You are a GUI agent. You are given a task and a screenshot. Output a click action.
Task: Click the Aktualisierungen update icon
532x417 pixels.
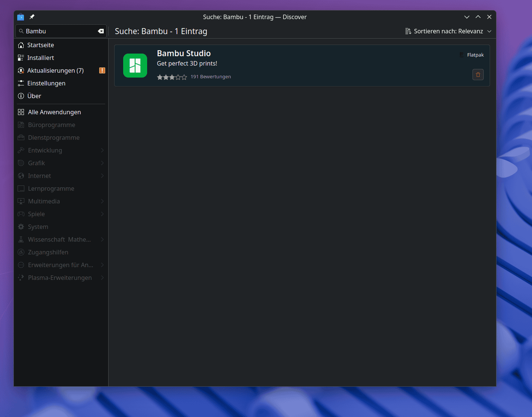(x=21, y=70)
